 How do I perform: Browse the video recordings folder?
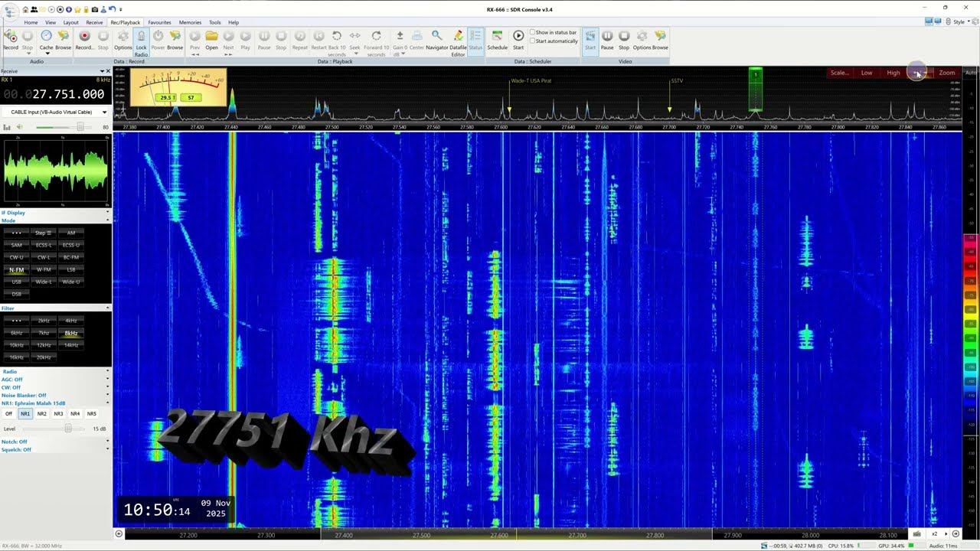point(660,40)
